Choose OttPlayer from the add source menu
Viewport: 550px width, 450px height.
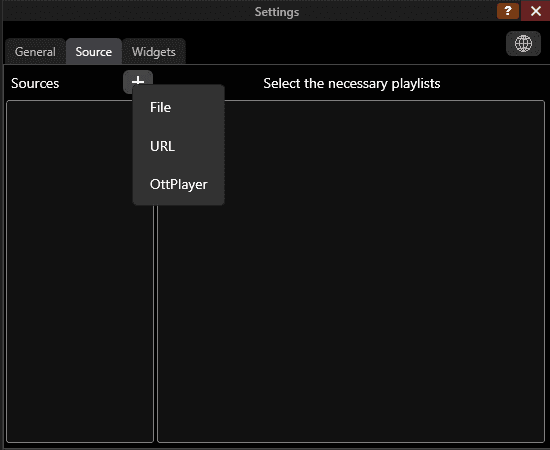click(179, 184)
